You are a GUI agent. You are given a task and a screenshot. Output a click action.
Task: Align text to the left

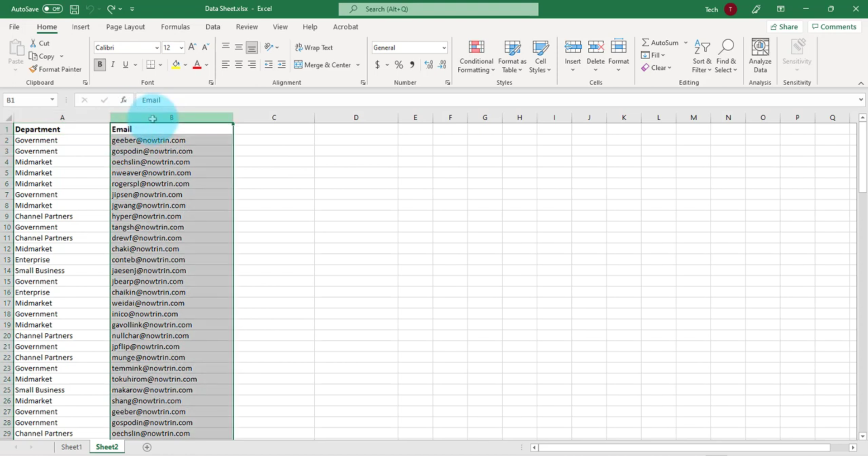click(x=225, y=65)
